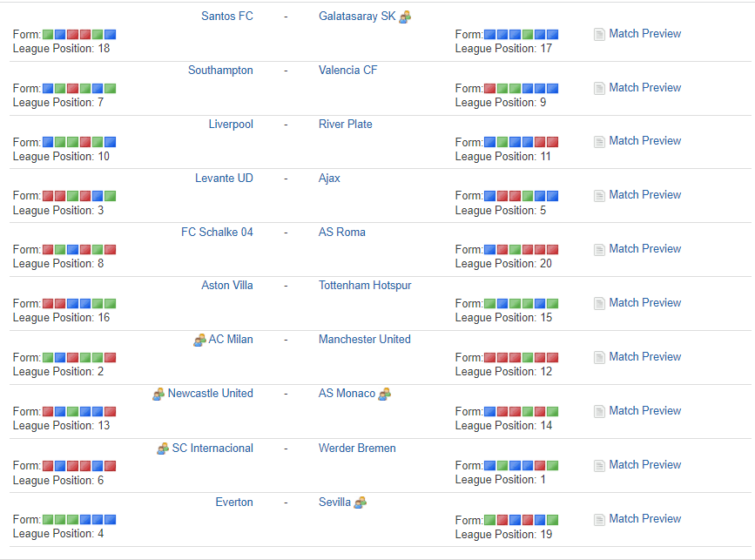This screenshot has width=755, height=560.
Task: Click manager icon beside AC Milan
Action: tap(199, 340)
